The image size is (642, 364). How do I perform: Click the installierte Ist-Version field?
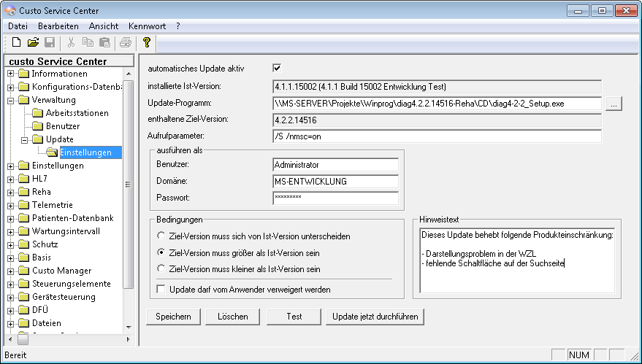coord(437,87)
